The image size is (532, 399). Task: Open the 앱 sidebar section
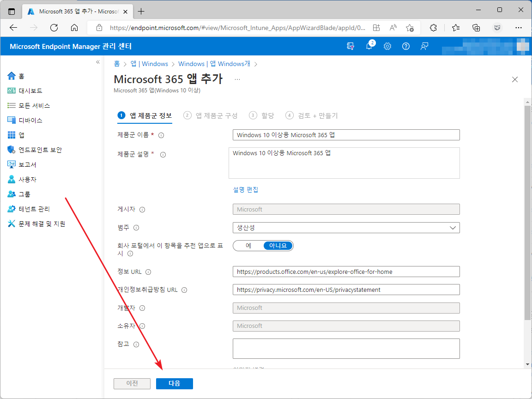(x=16, y=135)
